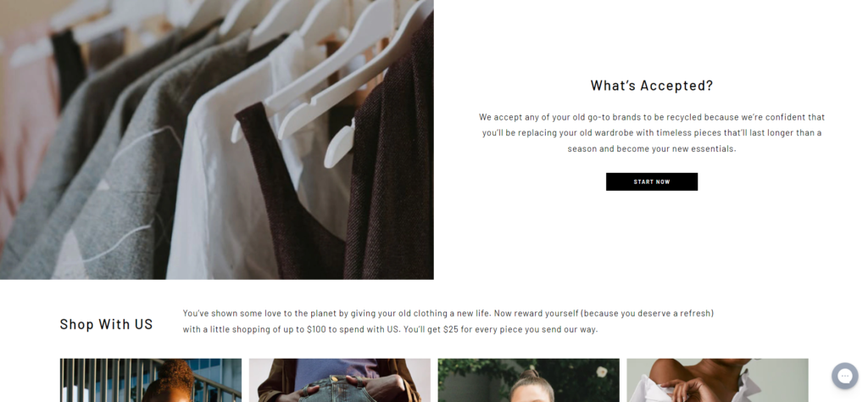Click the '$25 for every piece' text line
This screenshot has height=402, width=868.
tap(390, 329)
